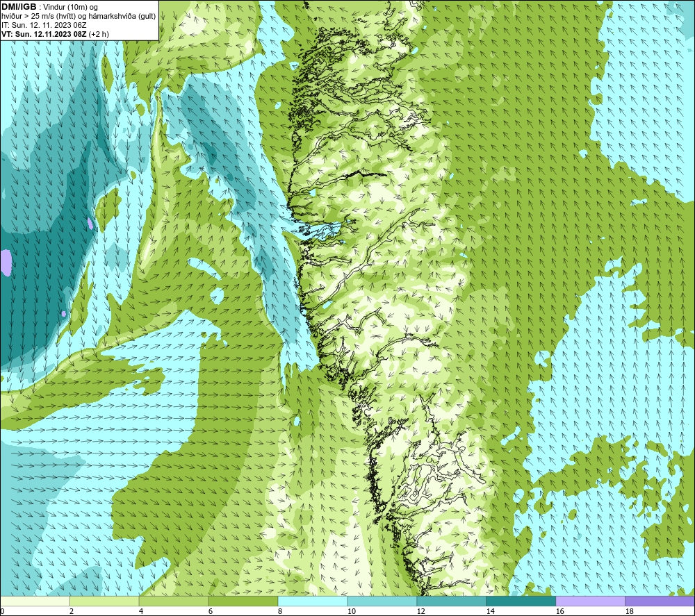The height and width of the screenshot is (616, 695).
Task: Select the 2–4 m/s light green swatch
Action: pyautogui.click(x=104, y=601)
